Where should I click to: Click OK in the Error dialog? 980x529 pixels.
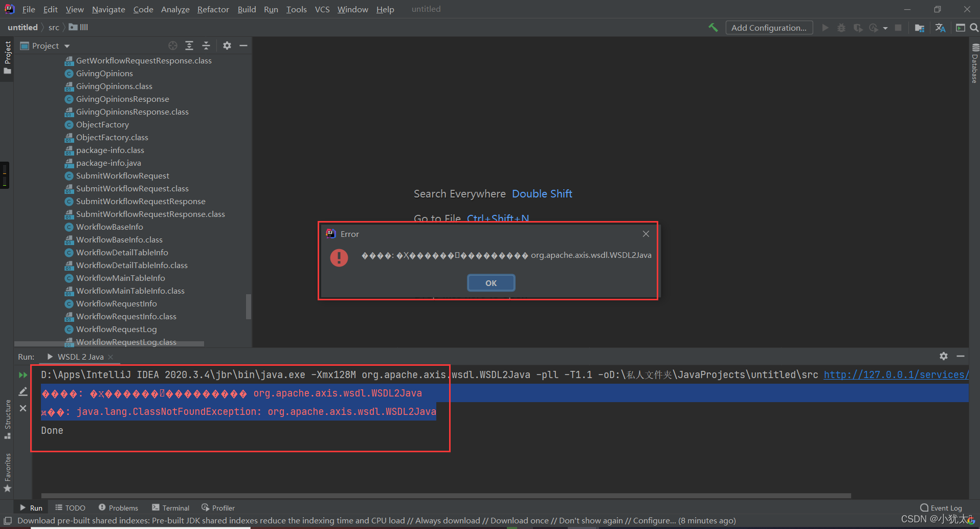[x=491, y=283]
